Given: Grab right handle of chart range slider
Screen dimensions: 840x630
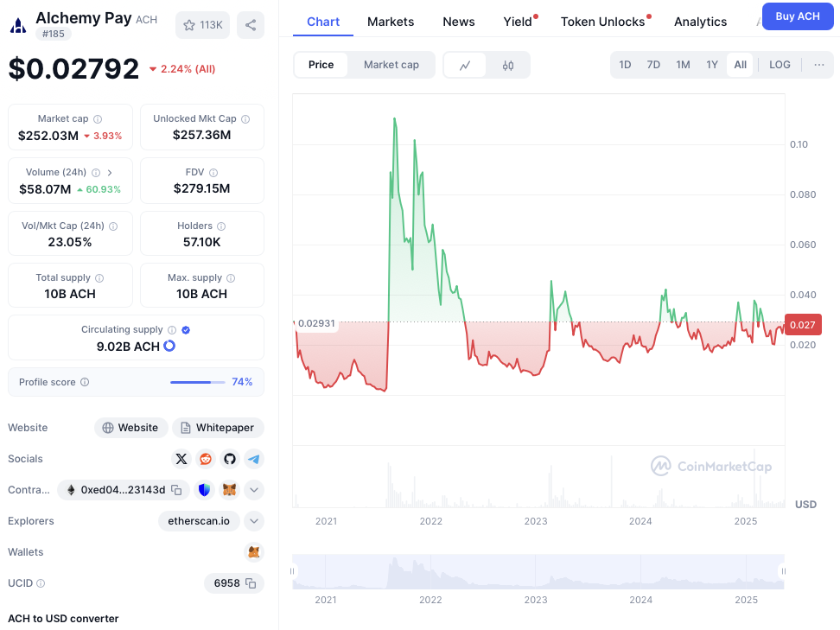Looking at the screenshot, I should (784, 571).
